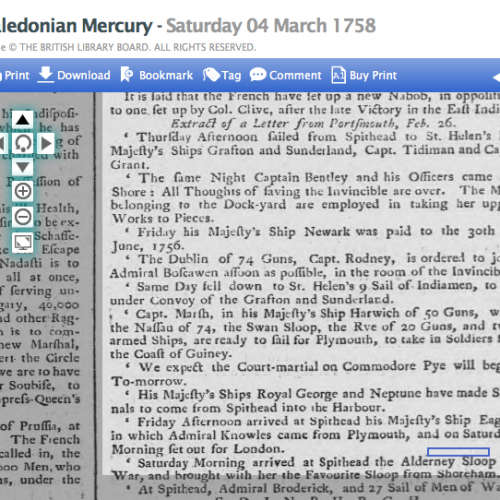Image resolution: width=500 pixels, height=500 pixels.
Task: Reset the view with the rotate icon
Action: 23,143
